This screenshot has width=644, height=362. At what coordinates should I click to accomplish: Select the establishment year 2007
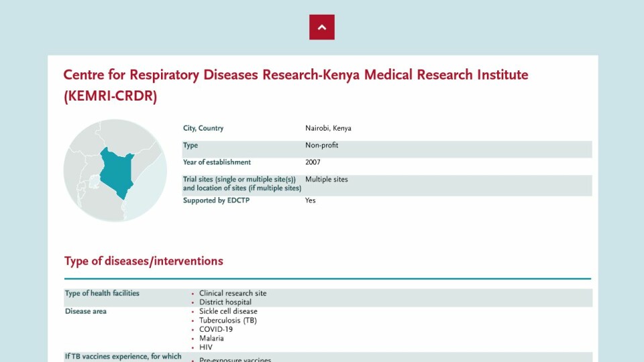[x=313, y=162]
